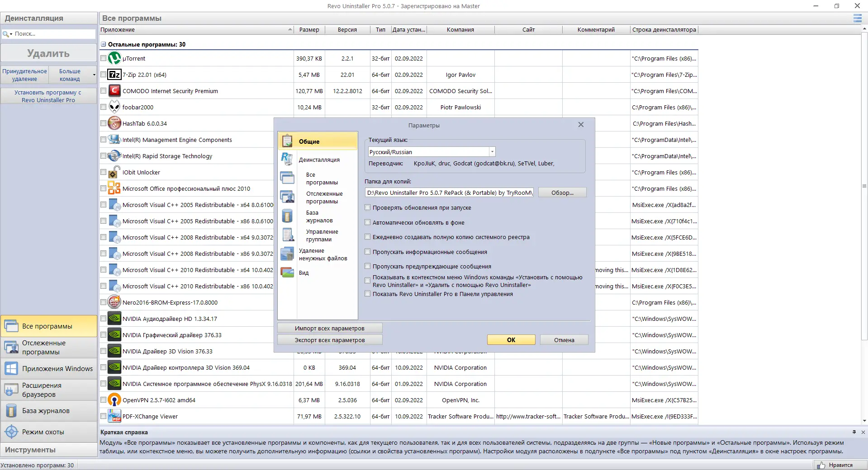Screen dimensions: 868x470
Task: Click the IObit Unlocker padlock icon
Action: click(114, 172)
